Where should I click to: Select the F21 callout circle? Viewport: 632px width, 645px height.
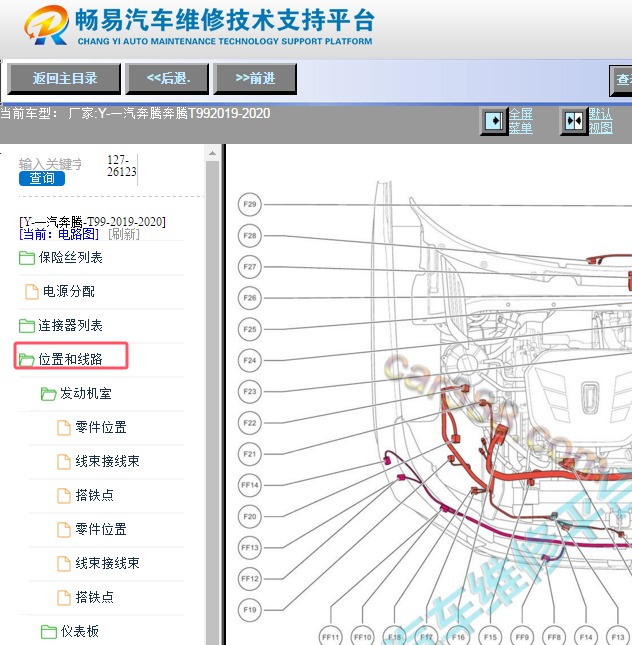[x=250, y=454]
